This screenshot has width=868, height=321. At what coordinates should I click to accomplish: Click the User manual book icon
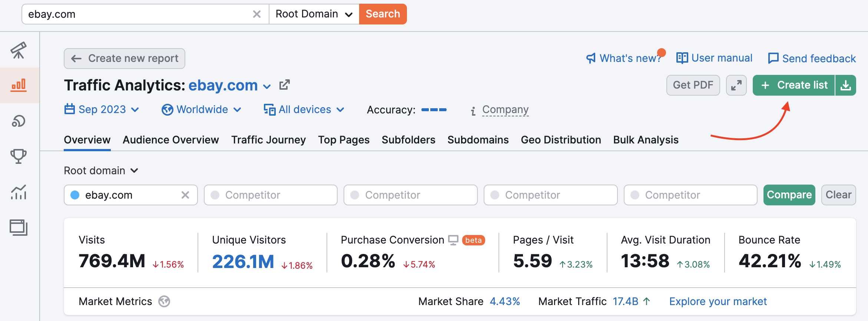click(682, 58)
